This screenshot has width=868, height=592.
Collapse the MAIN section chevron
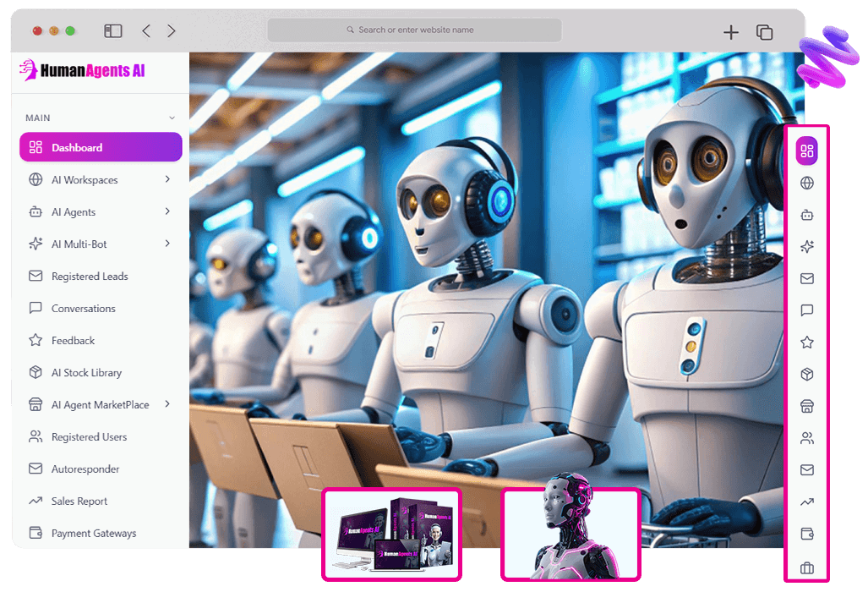(172, 118)
